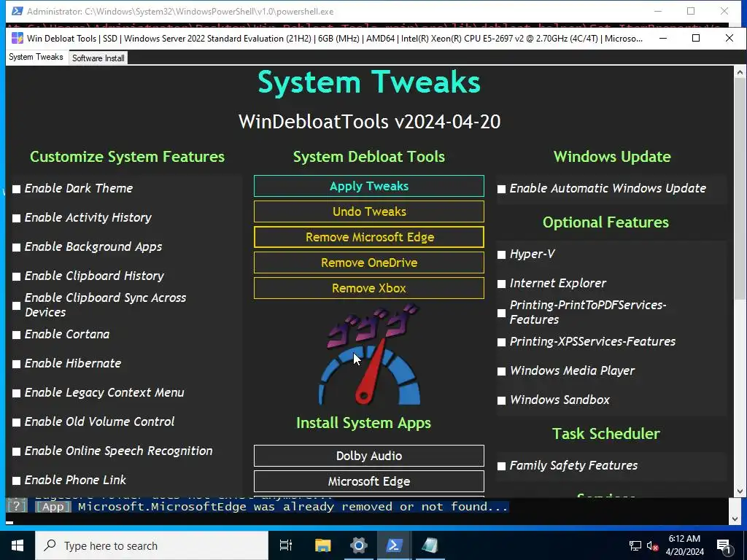Click the muted volume tray icon
The image size is (747, 560).
coord(652,545)
